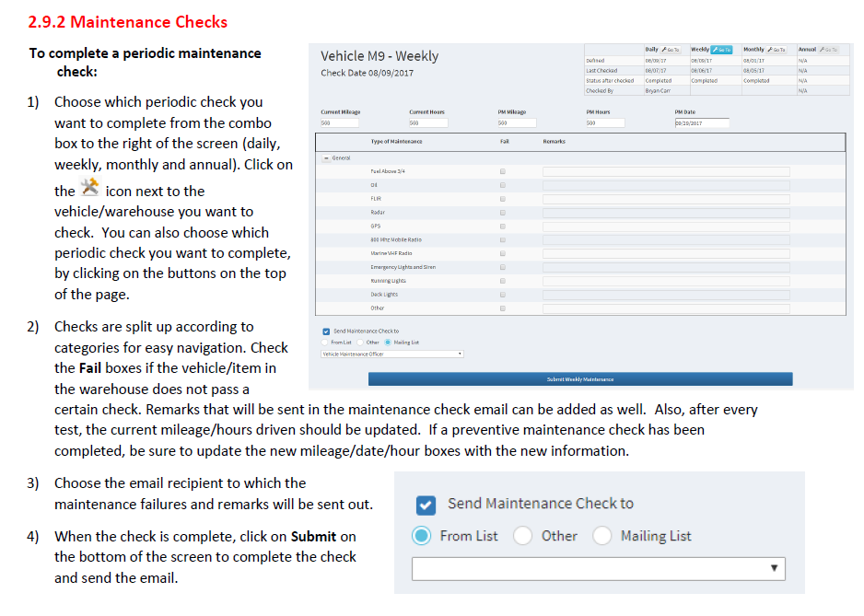Check Fail for Marine VHF Radio

coord(503,253)
